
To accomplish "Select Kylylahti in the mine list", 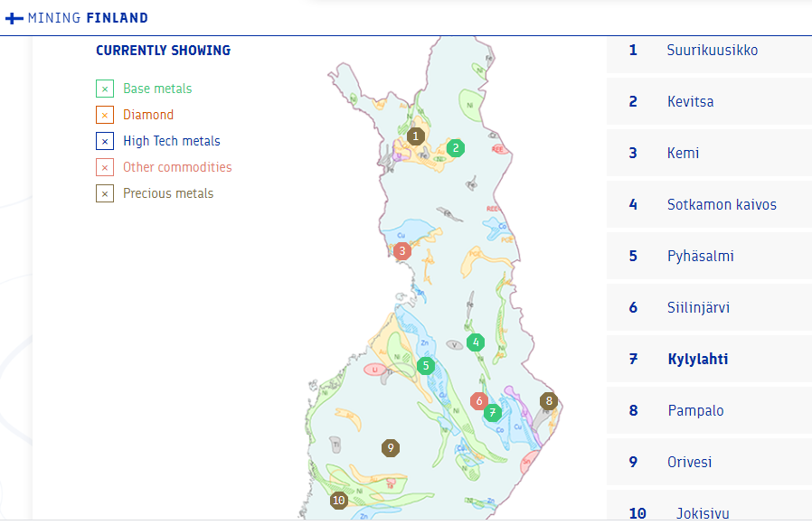I will click(697, 360).
